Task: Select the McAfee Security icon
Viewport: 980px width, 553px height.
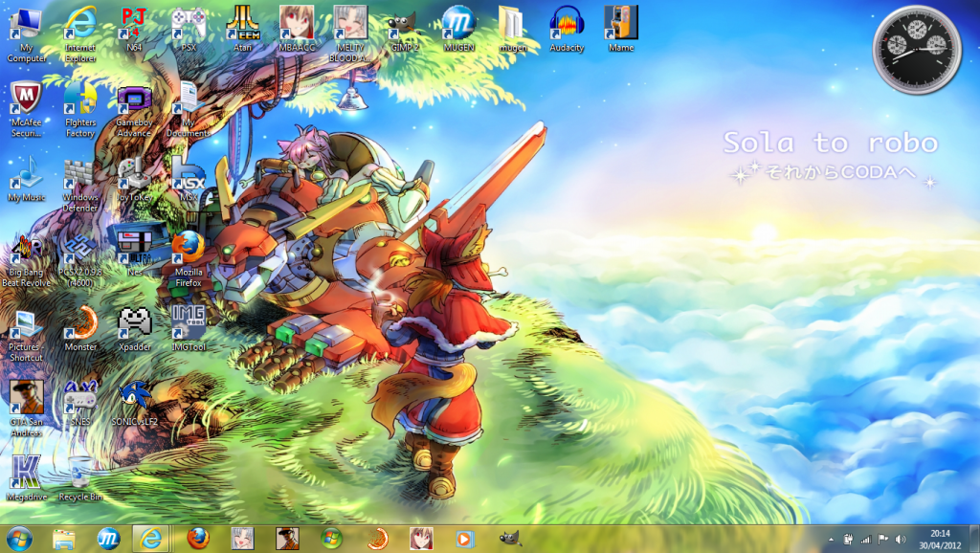Action: [x=26, y=109]
